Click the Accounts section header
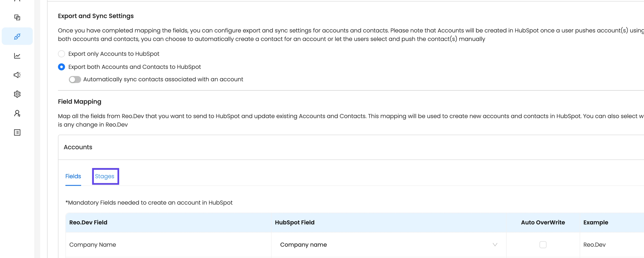The height and width of the screenshot is (258, 644). pos(78,147)
